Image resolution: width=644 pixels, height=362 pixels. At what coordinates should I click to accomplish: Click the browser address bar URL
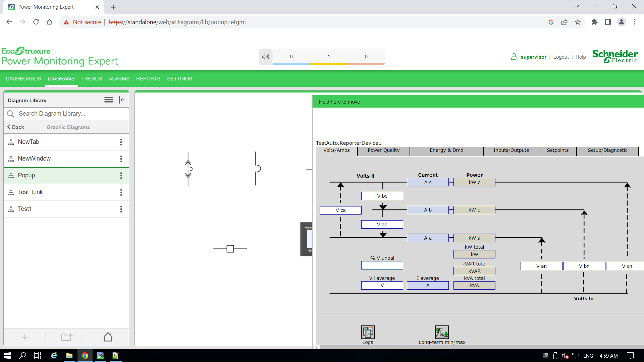pyautogui.click(x=177, y=22)
